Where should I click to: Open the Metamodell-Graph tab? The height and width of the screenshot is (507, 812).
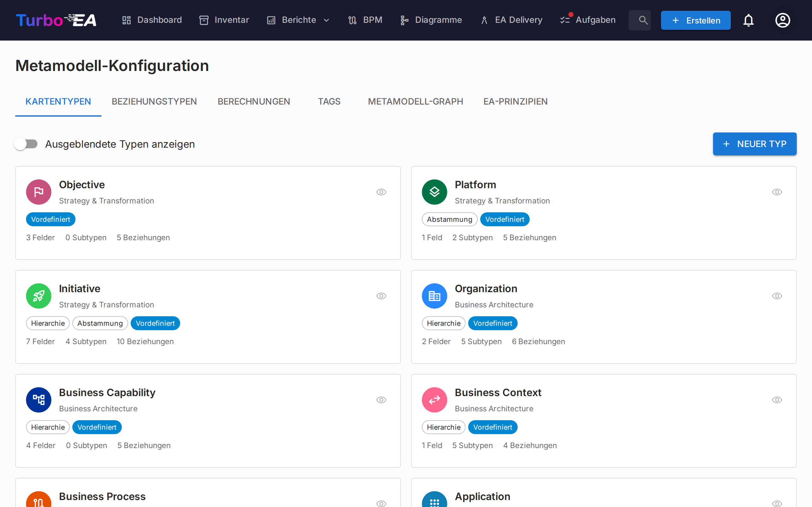tap(415, 101)
